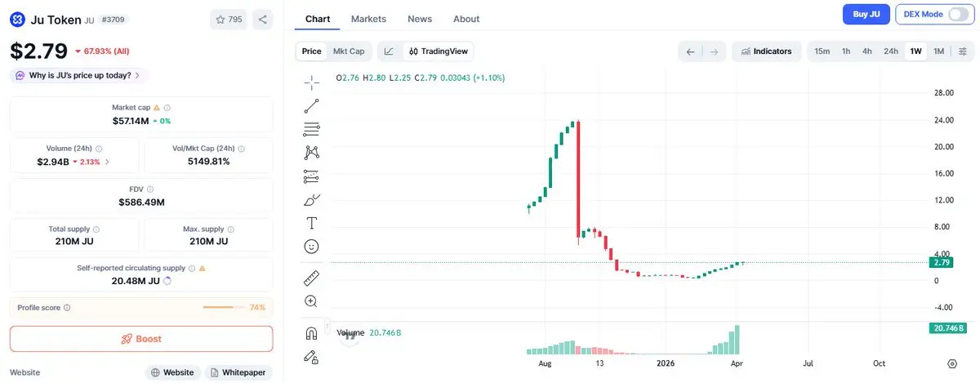Switch to the Markets tab
The height and width of the screenshot is (383, 980).
[368, 19]
